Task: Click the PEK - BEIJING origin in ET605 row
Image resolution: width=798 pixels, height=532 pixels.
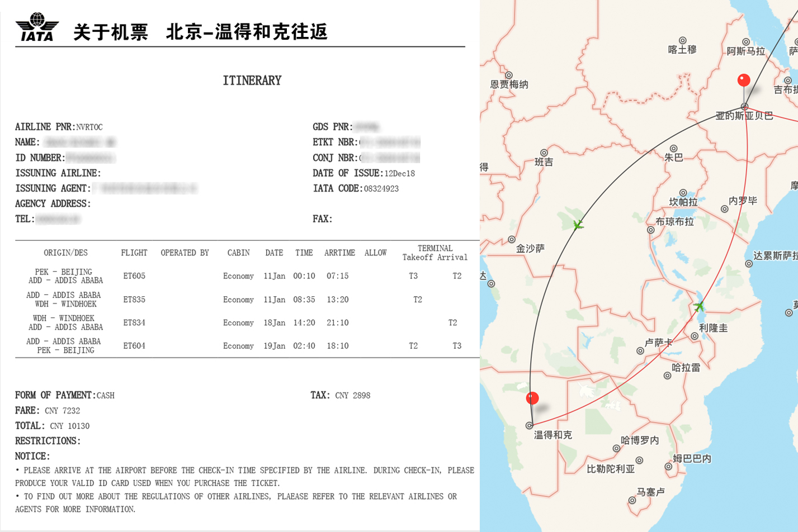Action: [x=64, y=272]
